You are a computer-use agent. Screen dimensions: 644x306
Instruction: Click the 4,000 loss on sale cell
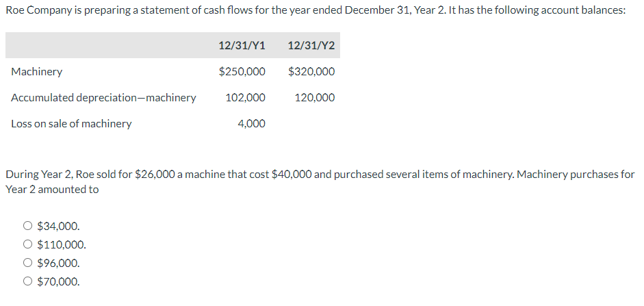[x=251, y=124]
